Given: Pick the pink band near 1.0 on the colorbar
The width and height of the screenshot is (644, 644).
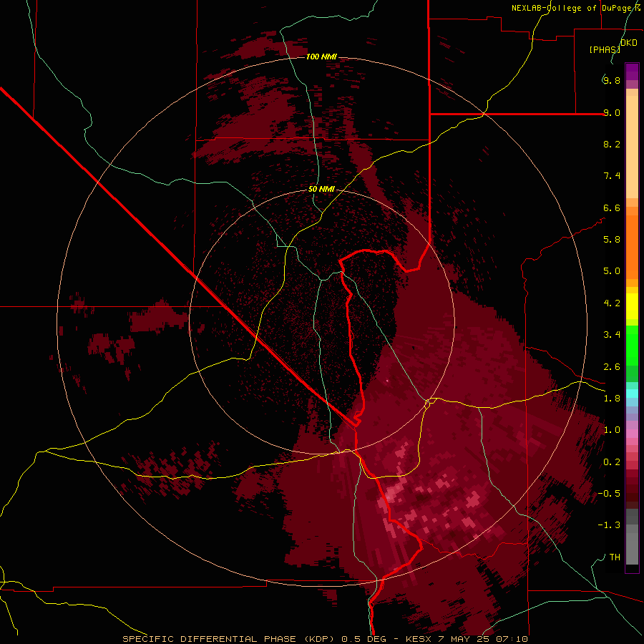Looking at the screenshot, I should click(x=632, y=434).
